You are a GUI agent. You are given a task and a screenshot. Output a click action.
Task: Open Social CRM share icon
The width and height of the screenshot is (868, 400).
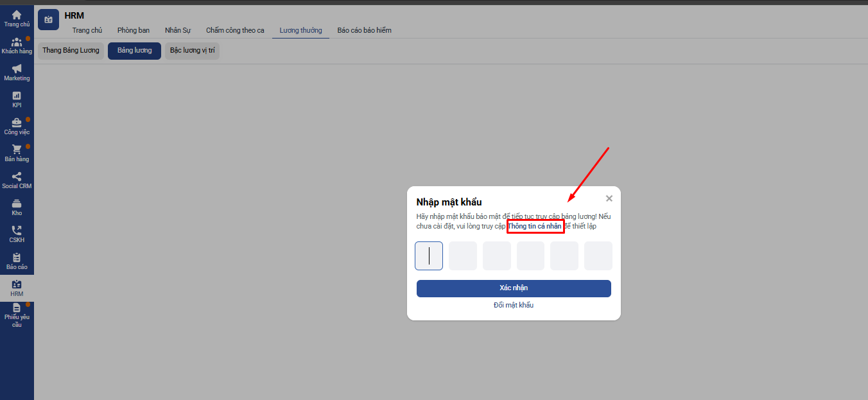pyautogui.click(x=17, y=177)
